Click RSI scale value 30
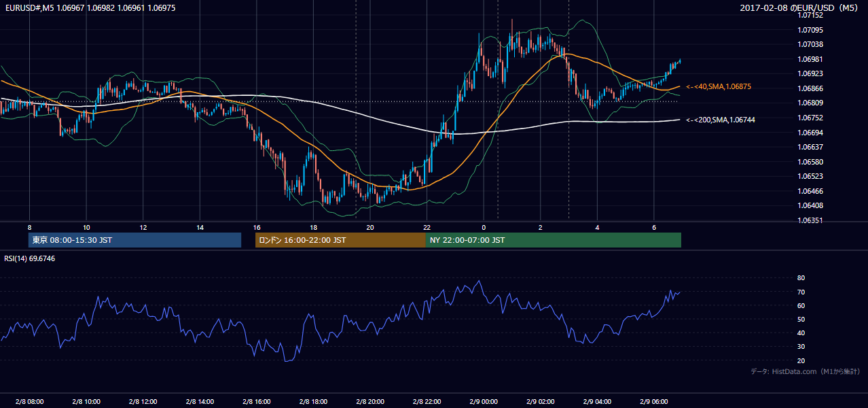Screen dimensions: 868x408 point(801,347)
